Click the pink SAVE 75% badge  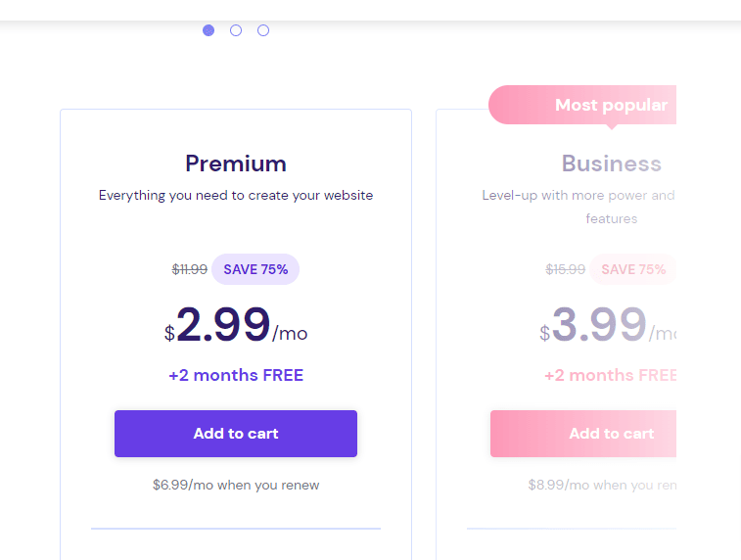632,269
